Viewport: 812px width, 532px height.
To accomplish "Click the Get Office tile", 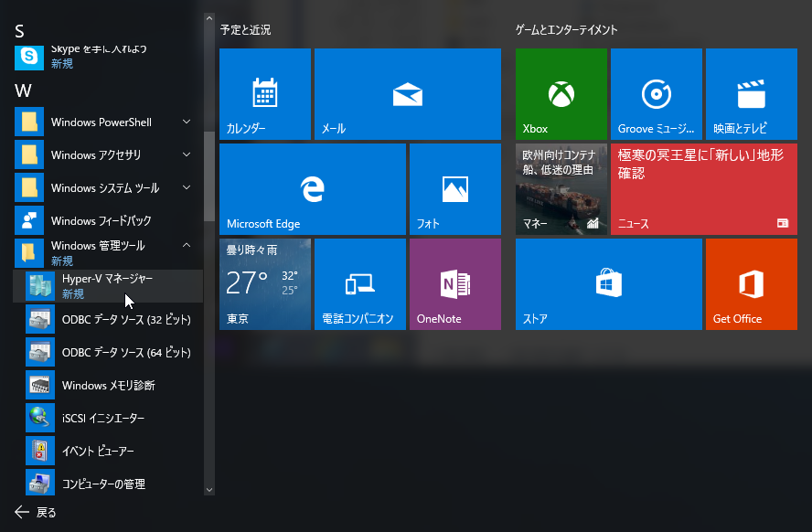I will pos(752,284).
